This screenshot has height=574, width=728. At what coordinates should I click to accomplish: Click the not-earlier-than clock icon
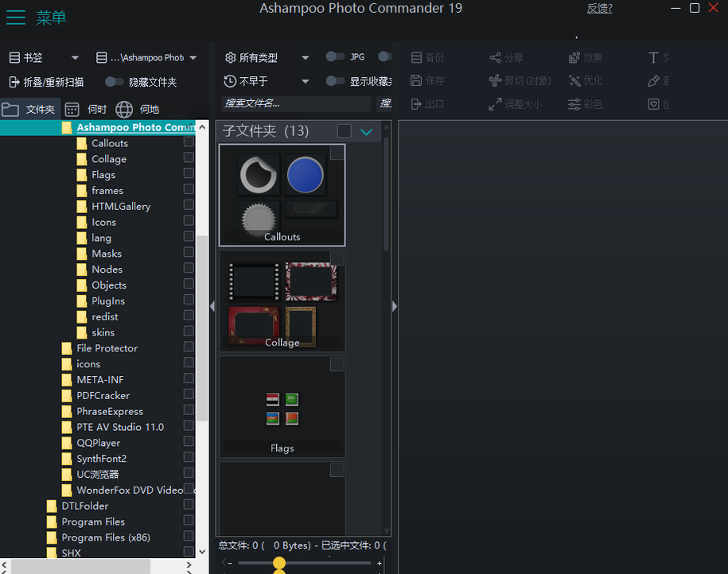[230, 81]
